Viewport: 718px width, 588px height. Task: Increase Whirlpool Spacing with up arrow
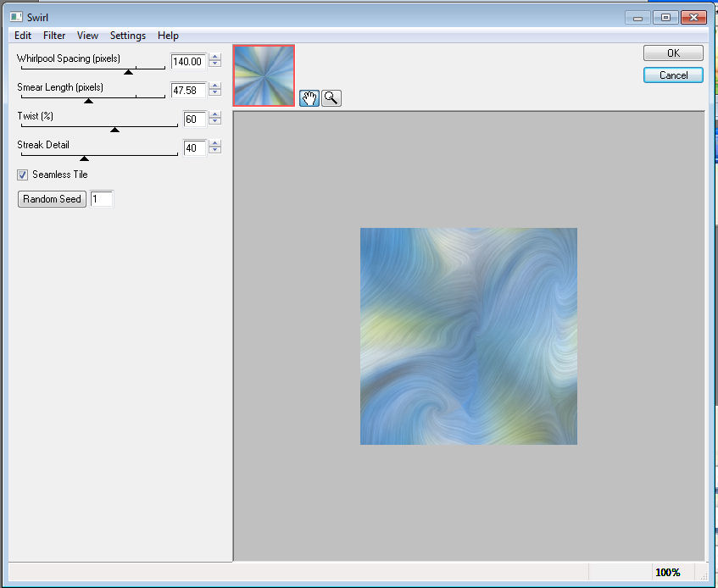pos(215,58)
